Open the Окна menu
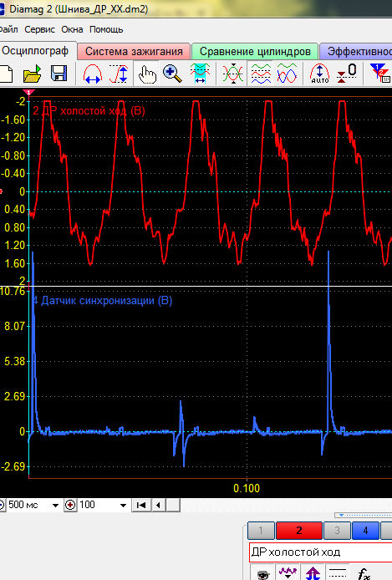The width and height of the screenshot is (392, 580). coord(72,29)
